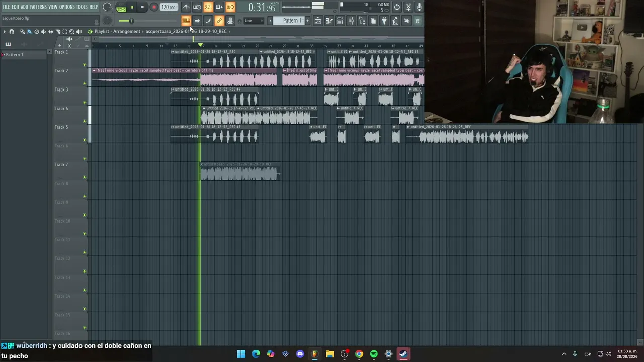Click the note/automation curve icon
Image resolution: width=644 pixels, height=362 pixels.
208,21
